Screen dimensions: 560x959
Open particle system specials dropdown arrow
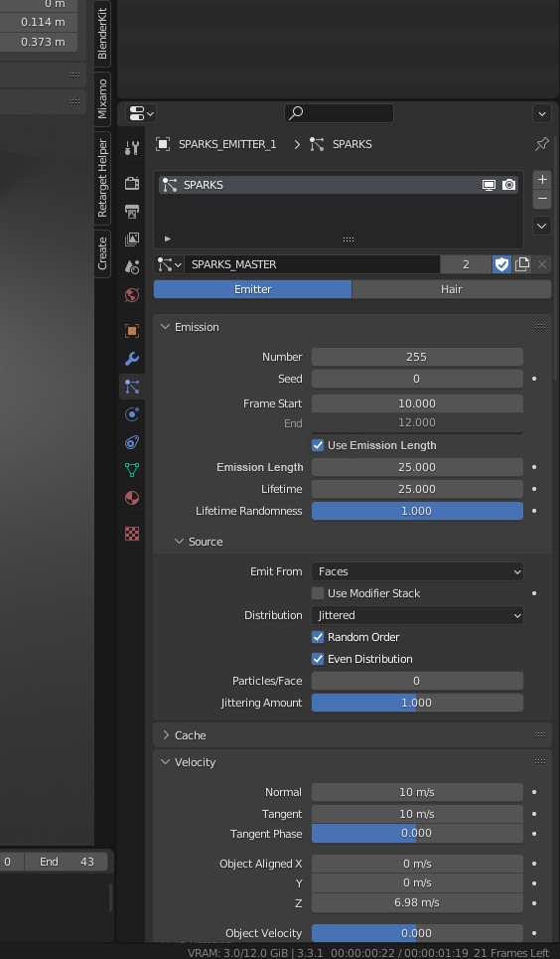tap(542, 226)
